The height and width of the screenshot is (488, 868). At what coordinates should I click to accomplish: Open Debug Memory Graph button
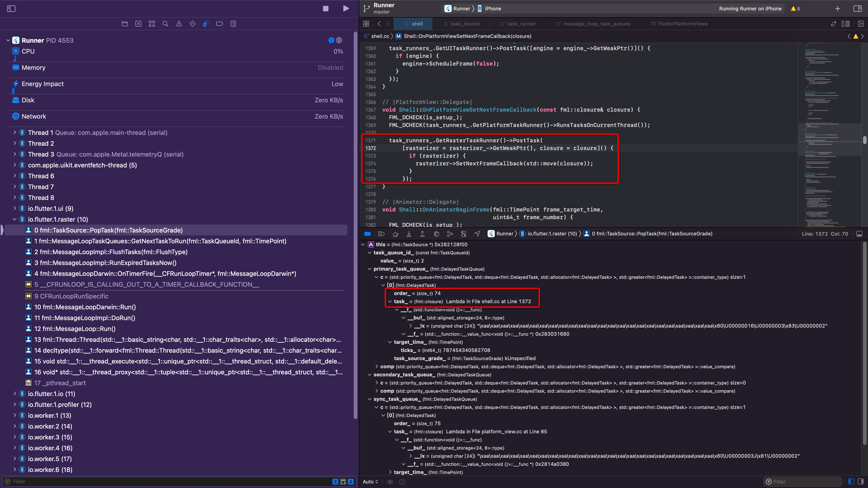tap(450, 234)
